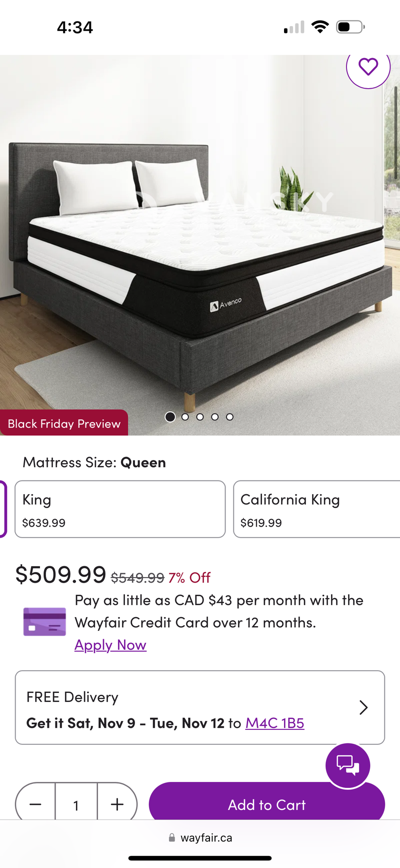Increase quantity with the plus button
Viewport: 400px width, 868px height.
tap(117, 804)
